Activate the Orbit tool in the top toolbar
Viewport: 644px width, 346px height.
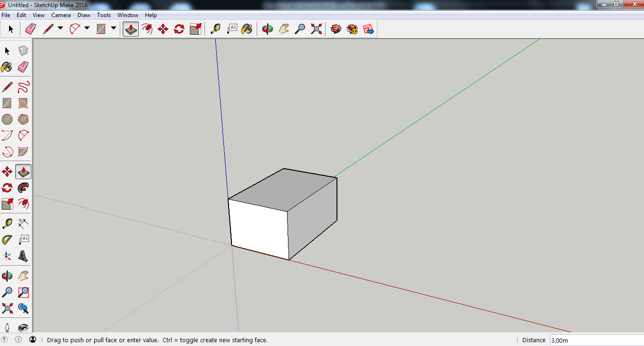[268, 29]
